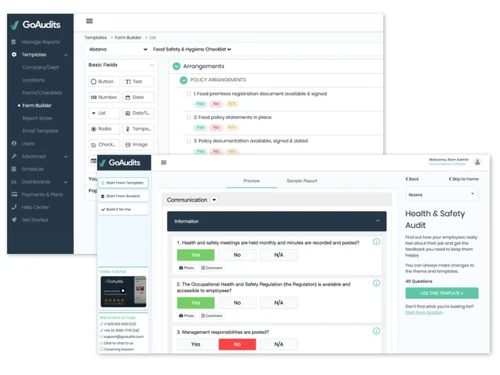Expand the Dashboards sidebar section
The width and height of the screenshot is (500, 375).
point(66,182)
